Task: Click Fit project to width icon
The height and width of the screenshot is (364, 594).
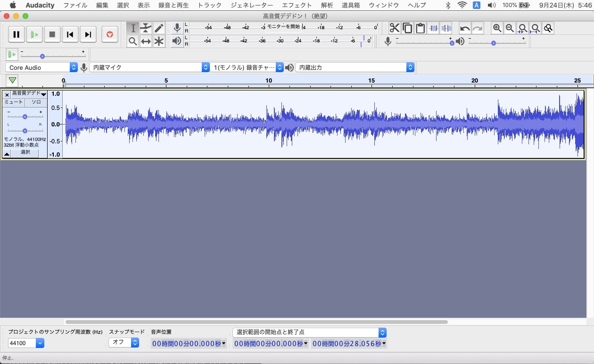Action: pos(535,28)
